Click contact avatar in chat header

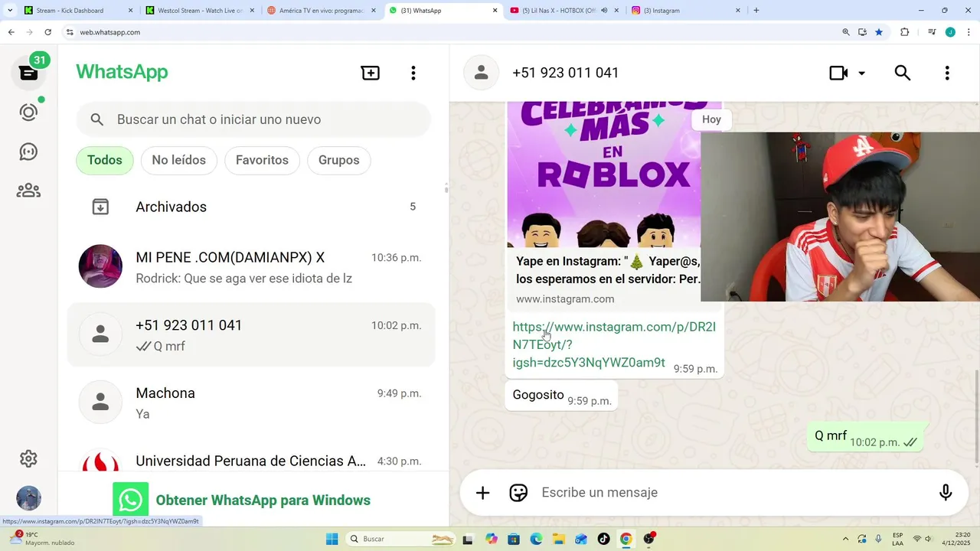[482, 73]
